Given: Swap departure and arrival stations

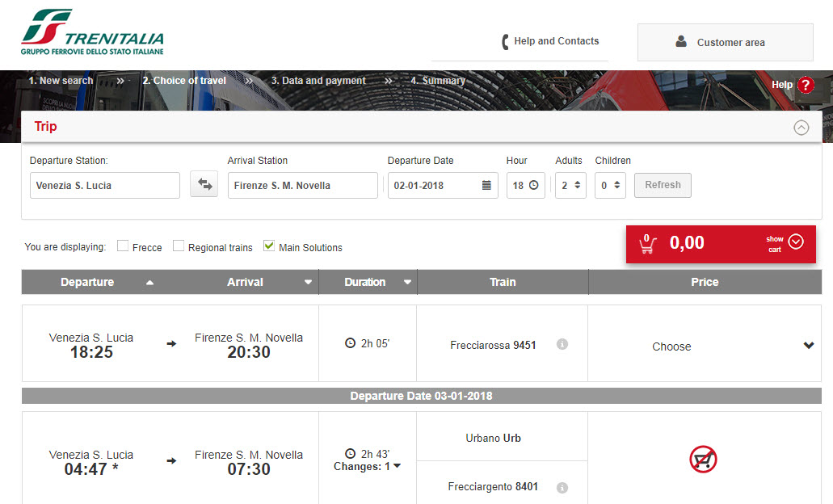Looking at the screenshot, I should [204, 184].
